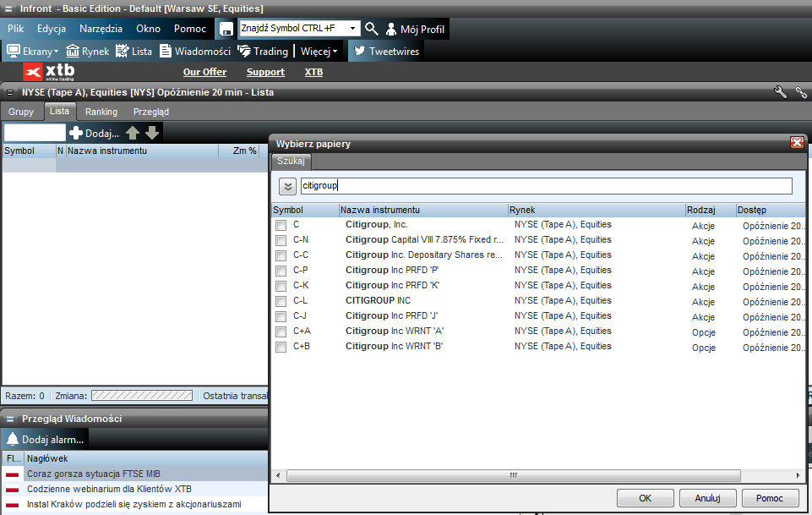Click the save disk icon in the toolbar
This screenshot has height=515, width=812.
click(x=226, y=29)
